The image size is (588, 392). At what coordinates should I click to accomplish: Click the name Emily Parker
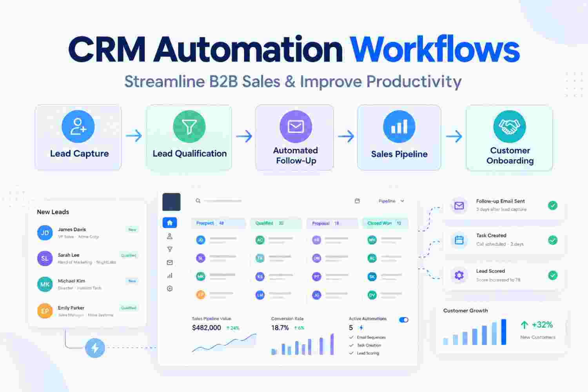(71, 308)
